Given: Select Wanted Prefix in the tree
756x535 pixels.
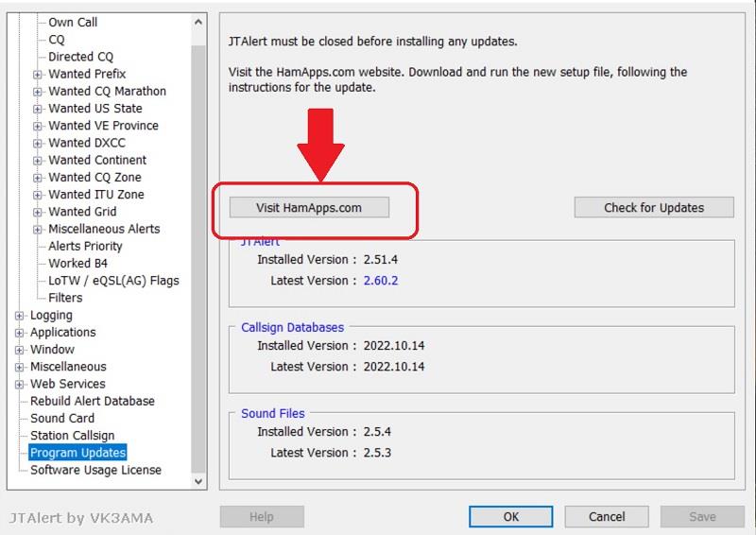Looking at the screenshot, I should (87, 74).
